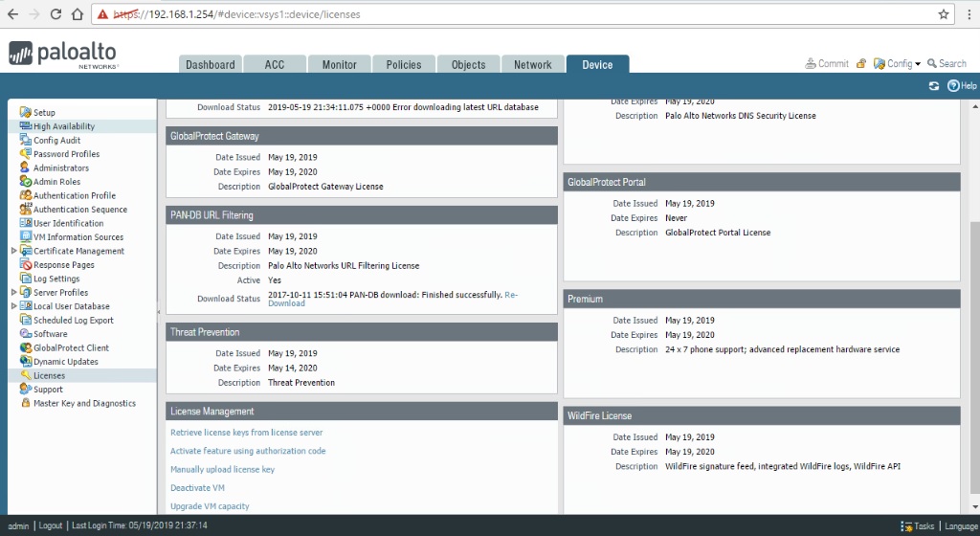Image resolution: width=980 pixels, height=536 pixels.
Task: Click the Commit button
Action: click(x=826, y=64)
